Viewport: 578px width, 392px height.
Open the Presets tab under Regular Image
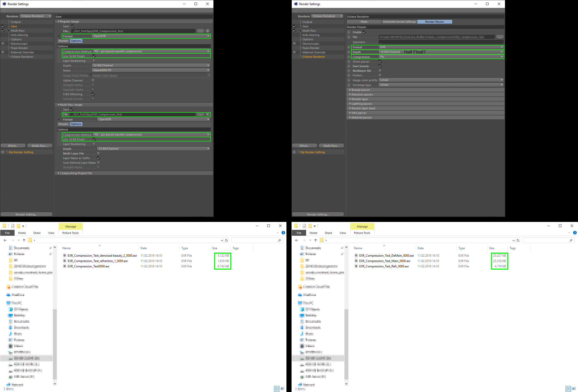63,41
